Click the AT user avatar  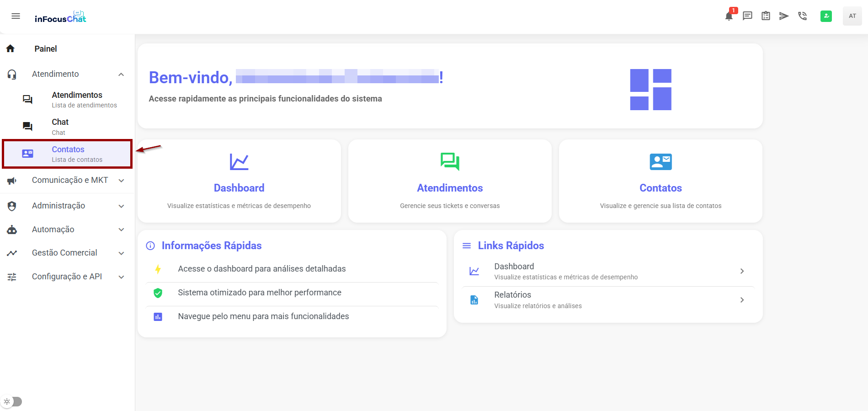coord(852,16)
